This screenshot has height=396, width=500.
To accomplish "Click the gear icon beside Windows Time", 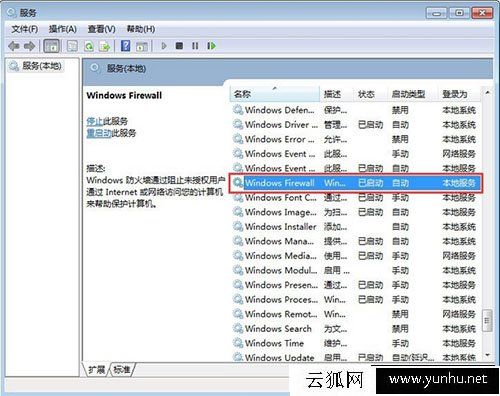I will tap(238, 343).
